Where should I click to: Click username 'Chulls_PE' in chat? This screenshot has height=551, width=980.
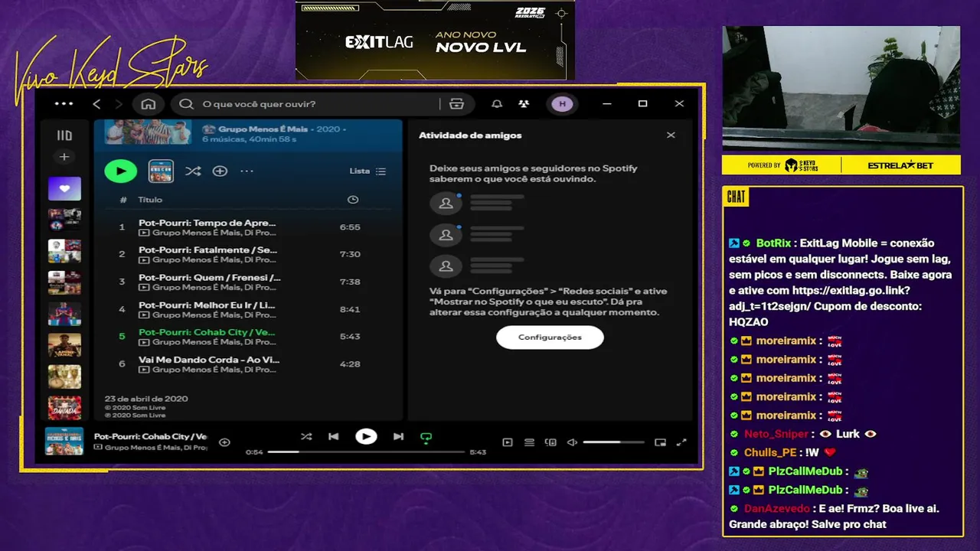(x=770, y=452)
